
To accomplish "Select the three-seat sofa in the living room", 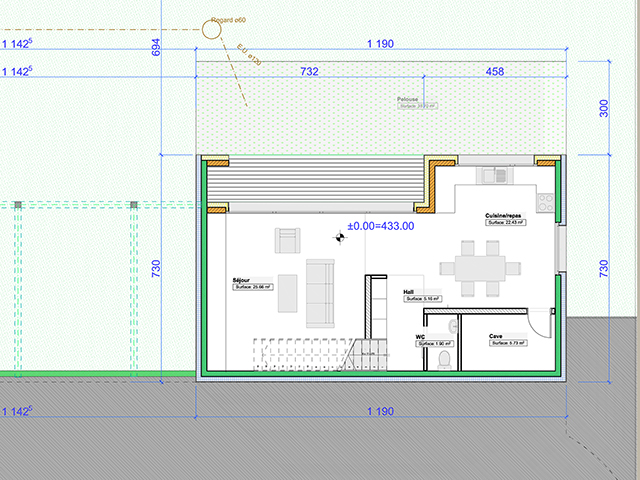I will 320,293.
